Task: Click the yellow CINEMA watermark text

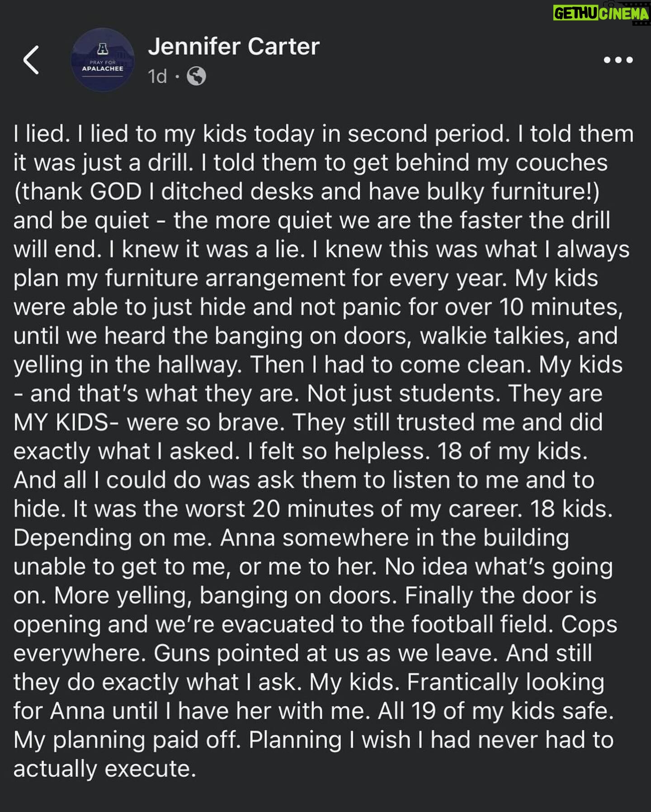Action: pyautogui.click(x=623, y=14)
